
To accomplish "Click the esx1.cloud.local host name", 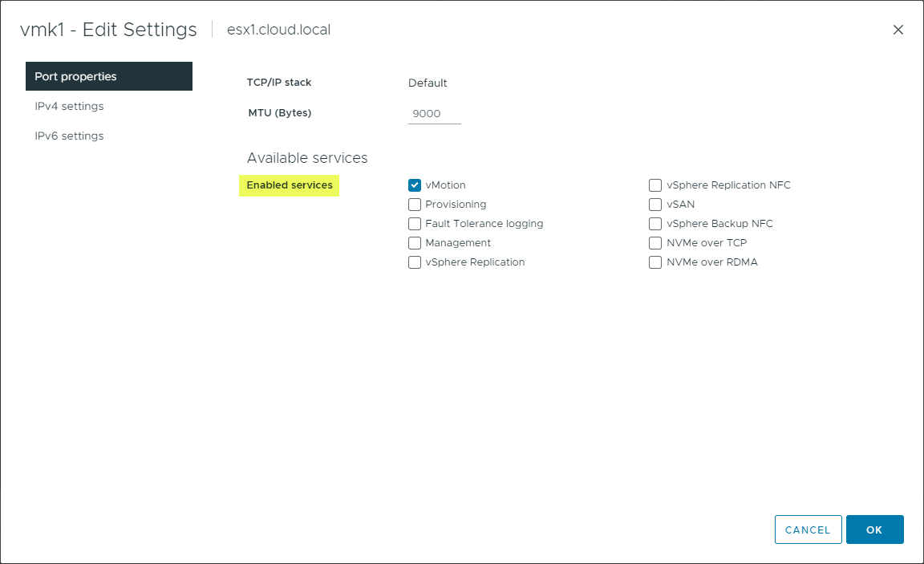I will (x=278, y=29).
